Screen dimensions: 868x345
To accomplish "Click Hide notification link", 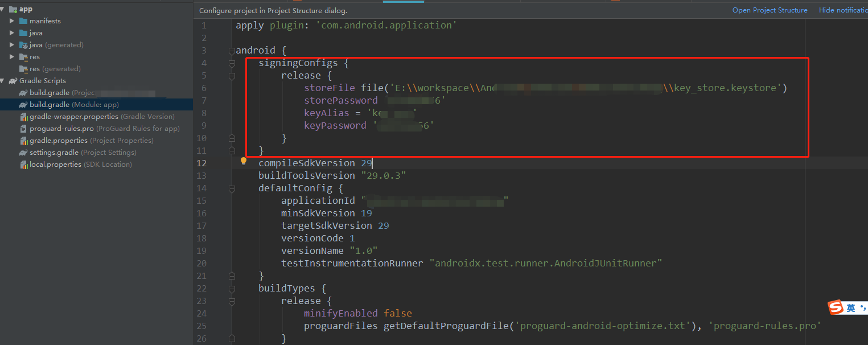I will tap(843, 10).
